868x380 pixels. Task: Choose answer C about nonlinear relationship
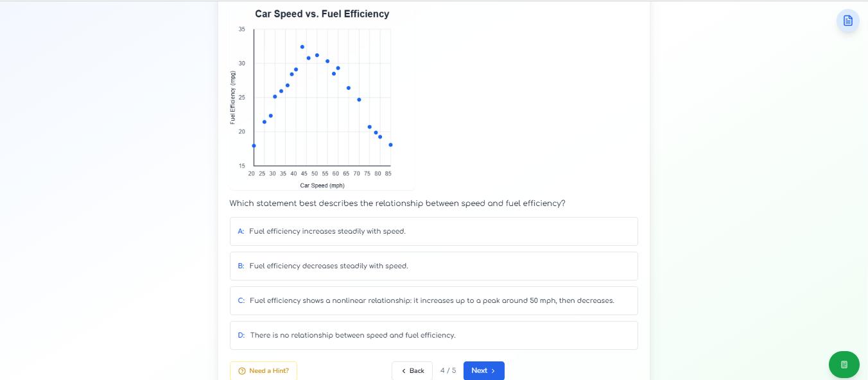pos(433,300)
